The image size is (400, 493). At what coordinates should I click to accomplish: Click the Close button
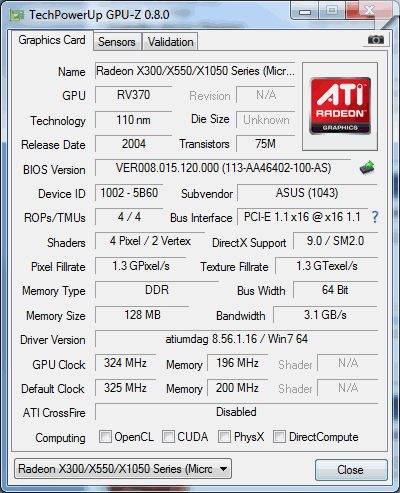pyautogui.click(x=351, y=470)
